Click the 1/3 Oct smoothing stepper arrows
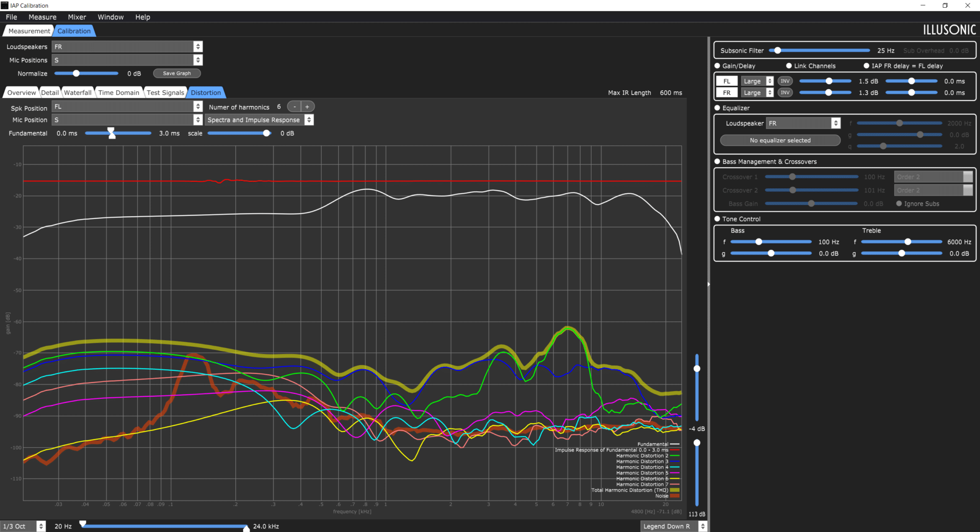 [x=41, y=526]
